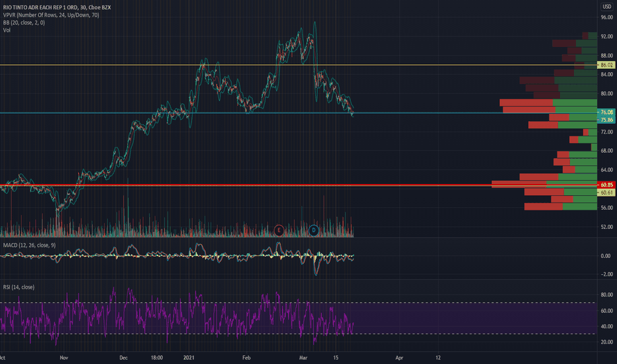The height and width of the screenshot is (364, 617).
Task: Click the Nov label on time axis
Action: (x=64, y=357)
